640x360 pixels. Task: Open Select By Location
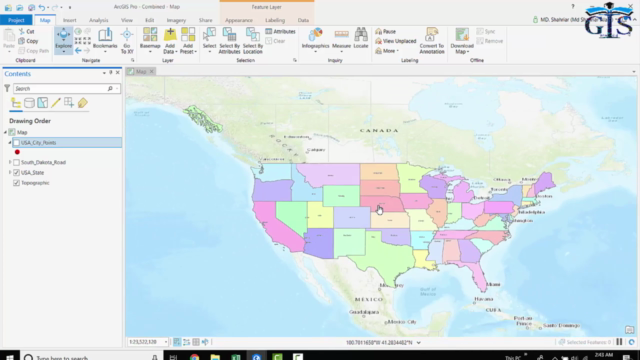click(x=253, y=40)
